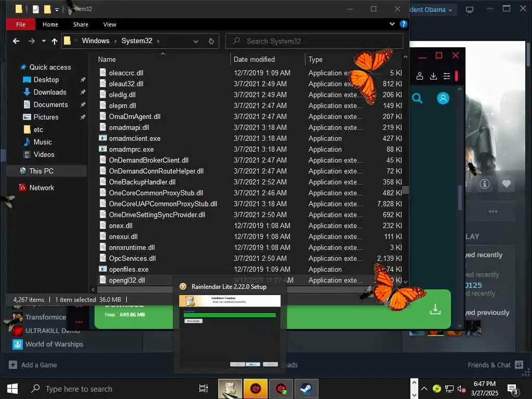
Task: Go back with the Explorer back arrow
Action: coord(16,41)
